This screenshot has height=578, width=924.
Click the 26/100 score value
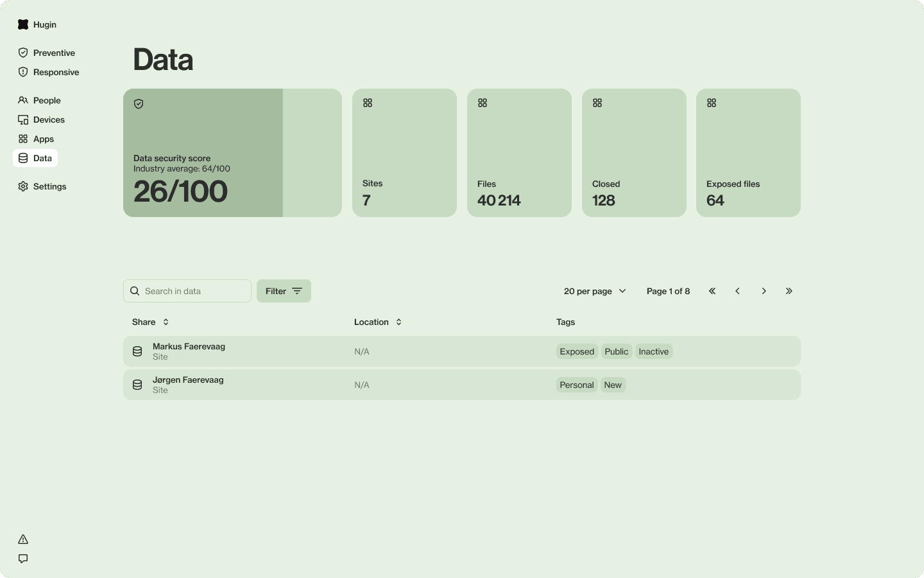(180, 191)
